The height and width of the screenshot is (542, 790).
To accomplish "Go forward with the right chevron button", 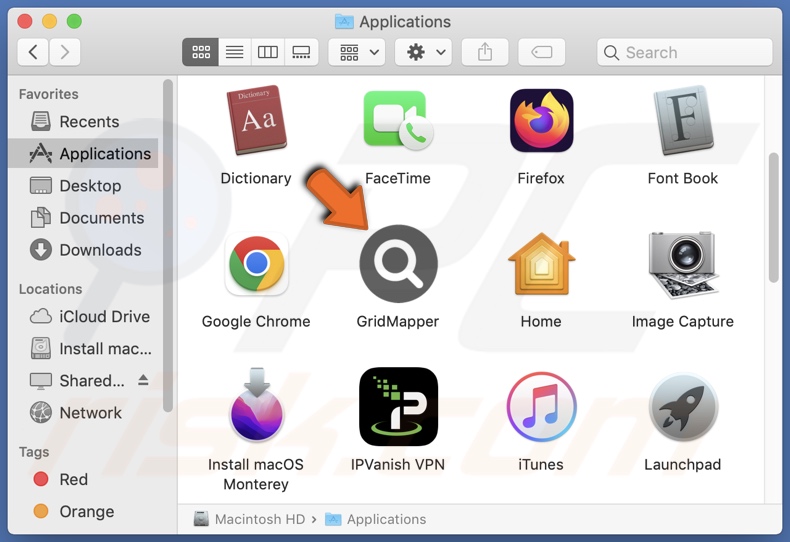I will point(64,52).
